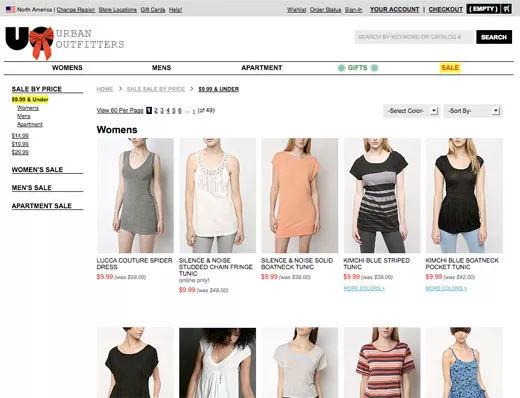Click SILENCE & NOISE STUDDED CHAIN FRINGE TUNIC title
Viewport: 520px width, 398px height.
[215, 267]
